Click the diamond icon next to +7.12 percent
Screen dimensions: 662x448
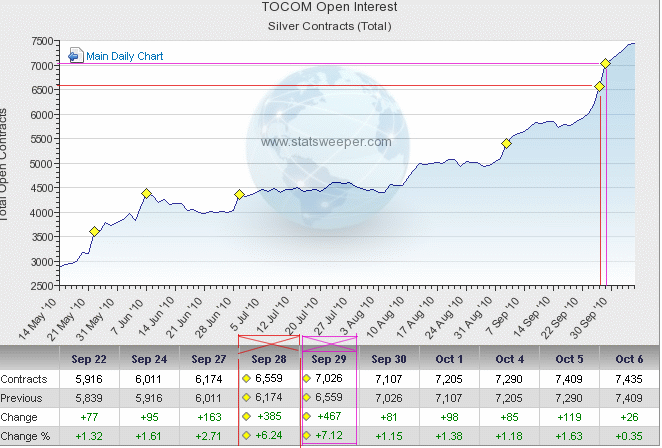(x=309, y=435)
